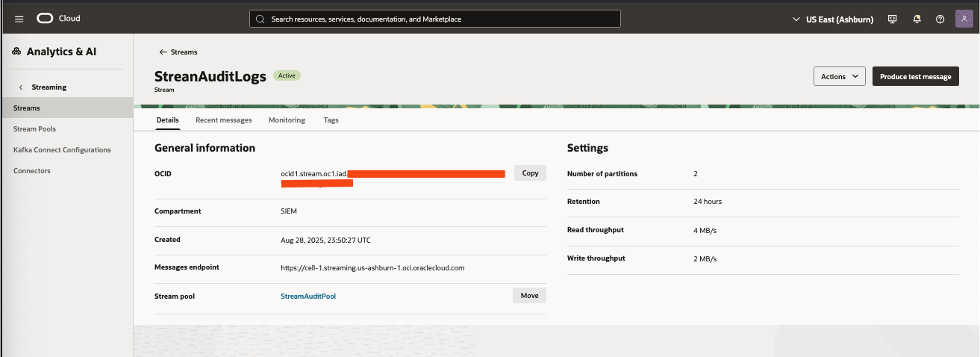980x357 pixels.
Task: Click the Analytics & AI service icon
Action: point(16,52)
